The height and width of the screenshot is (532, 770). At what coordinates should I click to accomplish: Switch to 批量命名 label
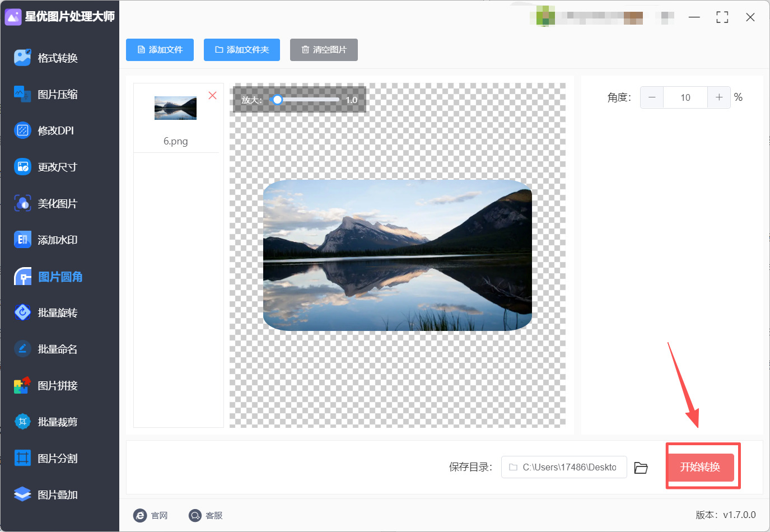pos(57,349)
